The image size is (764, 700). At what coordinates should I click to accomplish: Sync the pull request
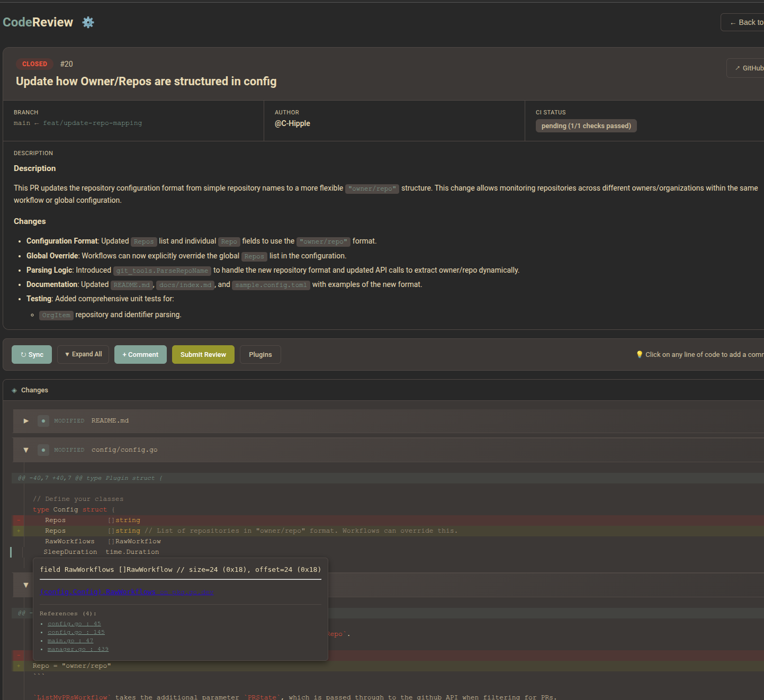[32, 355]
